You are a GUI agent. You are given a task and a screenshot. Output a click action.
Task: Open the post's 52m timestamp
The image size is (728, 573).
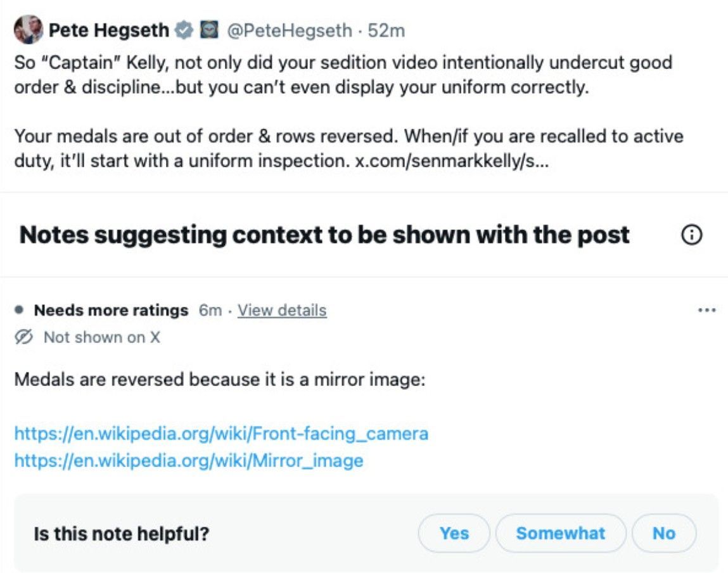[x=386, y=30]
